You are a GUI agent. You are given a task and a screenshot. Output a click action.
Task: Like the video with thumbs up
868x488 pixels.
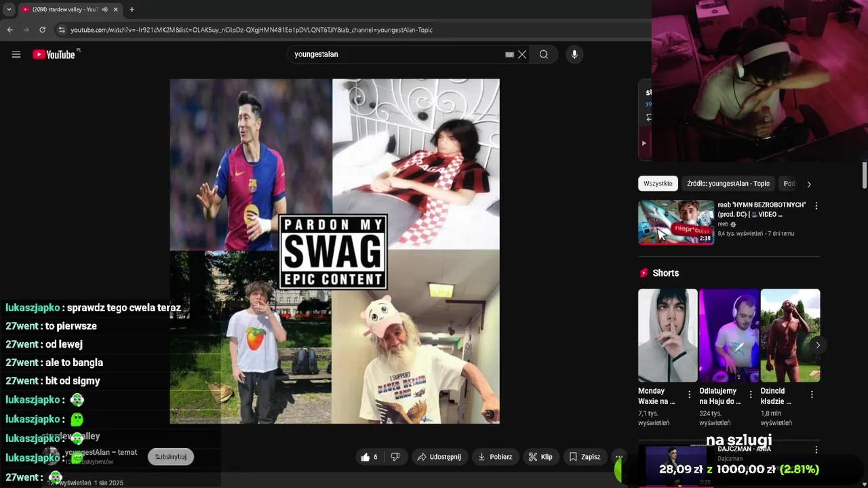[370, 457]
